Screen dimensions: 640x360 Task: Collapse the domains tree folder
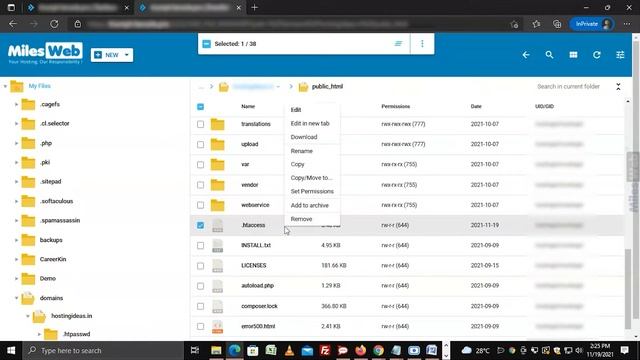(16, 298)
